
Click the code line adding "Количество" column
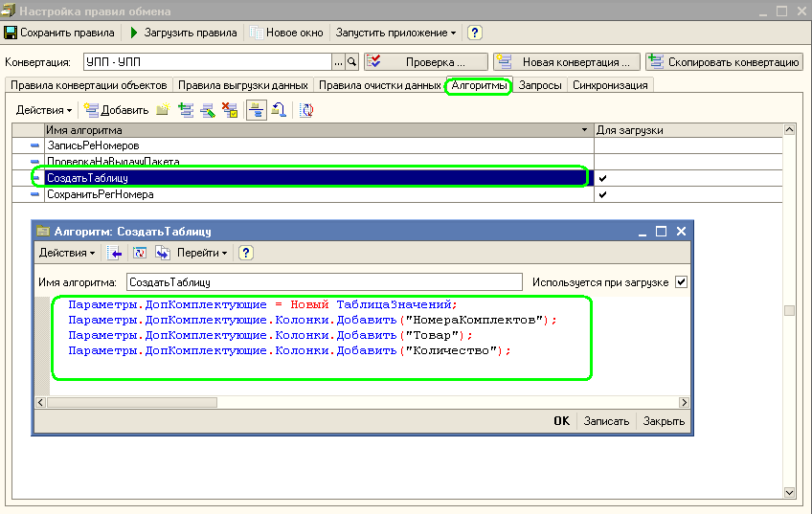click(x=289, y=351)
